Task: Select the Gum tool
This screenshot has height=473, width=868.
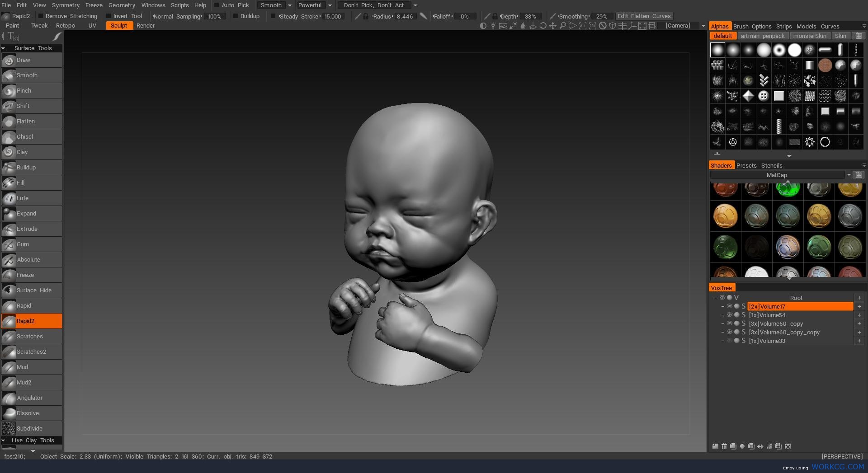Action: (32, 244)
